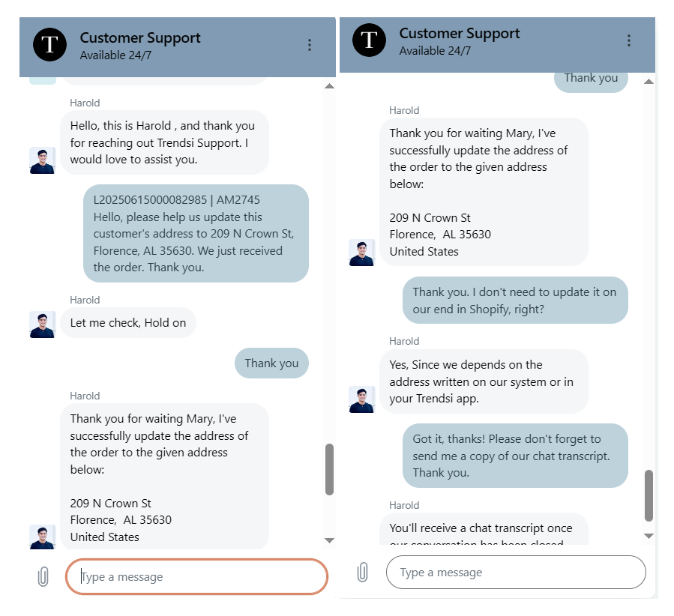Click the black T logo in left chat header
This screenshot has height=616, width=674.
coord(49,45)
